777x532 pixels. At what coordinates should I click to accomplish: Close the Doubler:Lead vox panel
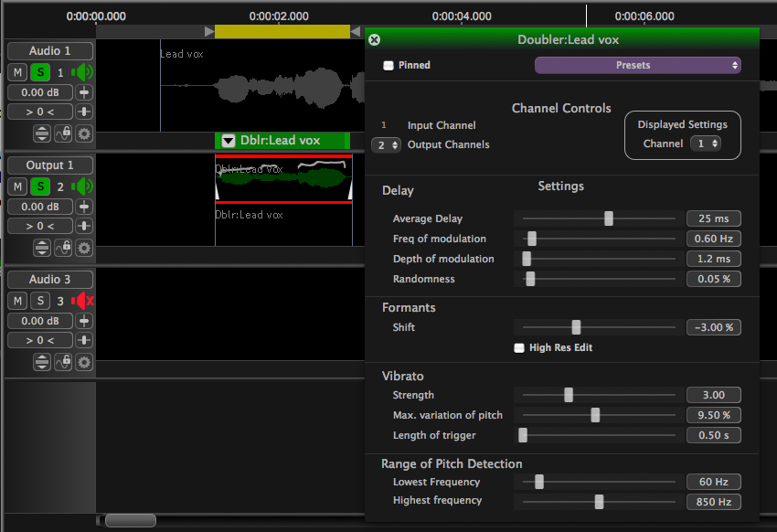(374, 39)
